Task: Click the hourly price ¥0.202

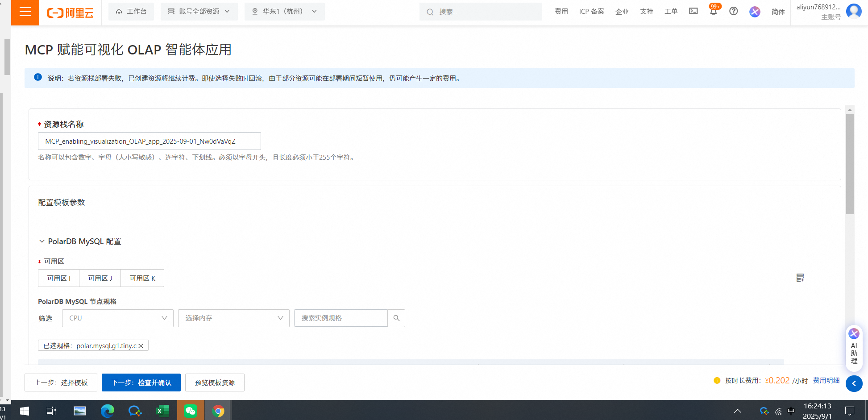Action: click(x=777, y=381)
